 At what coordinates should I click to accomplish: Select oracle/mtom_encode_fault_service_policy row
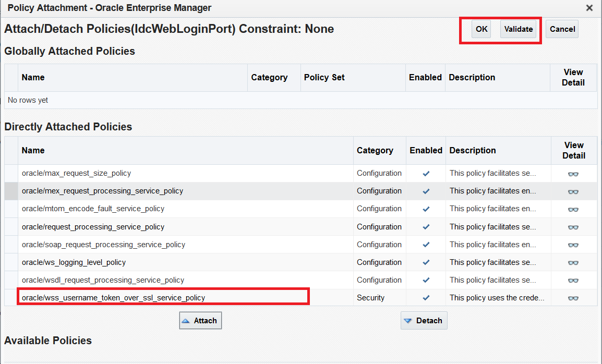click(x=301, y=209)
